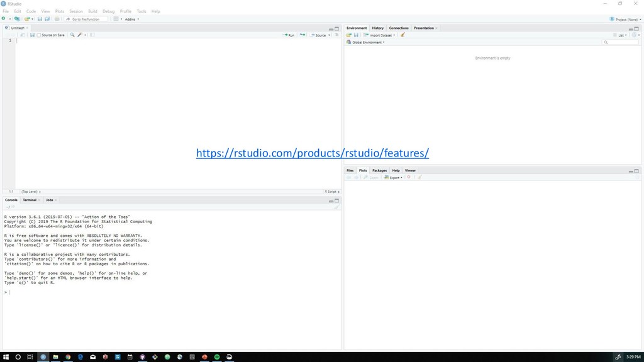Click the Compile Report notebook icon

[x=92, y=35]
